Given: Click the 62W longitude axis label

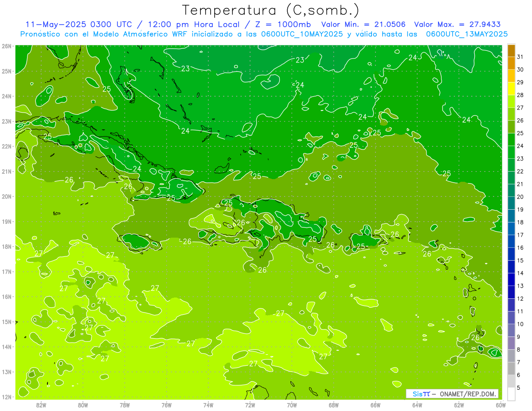Looking at the screenshot, I should pos(459,404).
